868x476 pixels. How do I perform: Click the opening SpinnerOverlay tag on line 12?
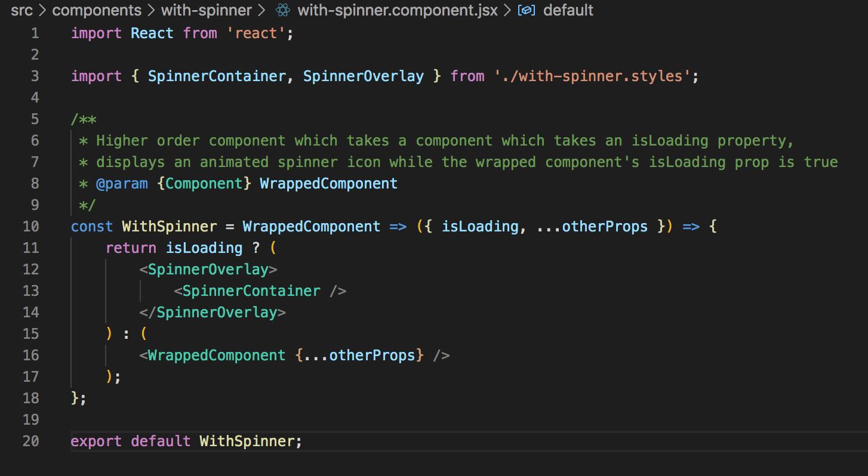coord(208,270)
